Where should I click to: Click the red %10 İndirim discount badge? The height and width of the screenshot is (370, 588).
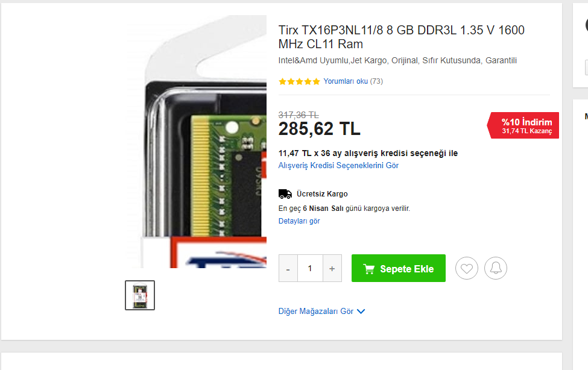pyautogui.click(x=523, y=125)
